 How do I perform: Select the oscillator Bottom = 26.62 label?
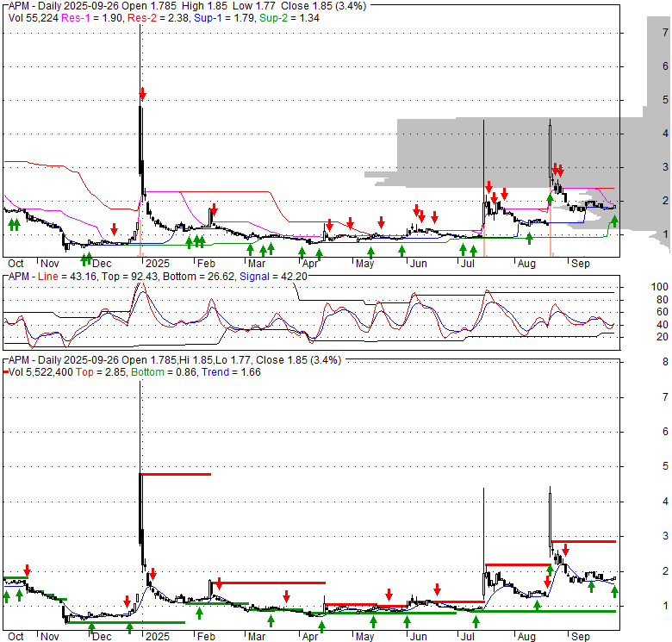tap(199, 277)
